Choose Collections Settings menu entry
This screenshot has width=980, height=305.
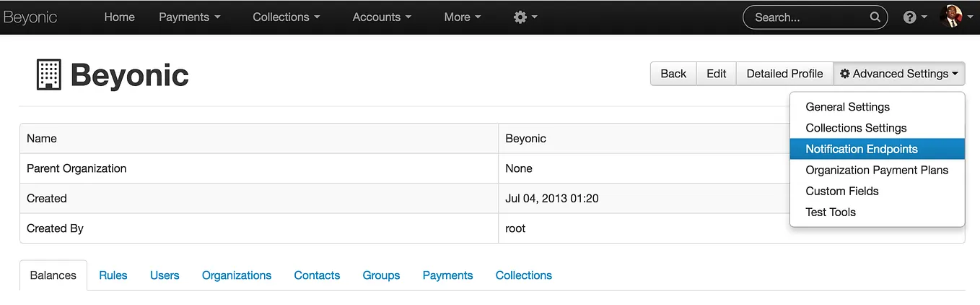877,128
